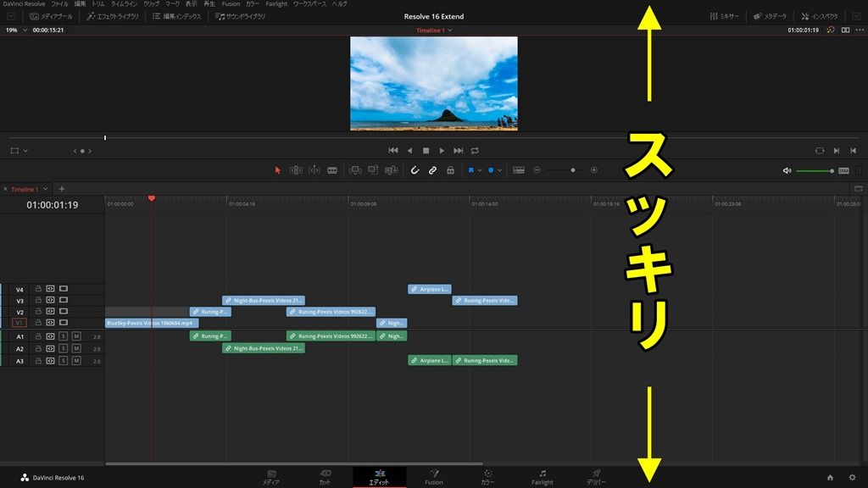Open viewer three-dots options menu
The height and width of the screenshot is (488, 868).
pos(860,30)
